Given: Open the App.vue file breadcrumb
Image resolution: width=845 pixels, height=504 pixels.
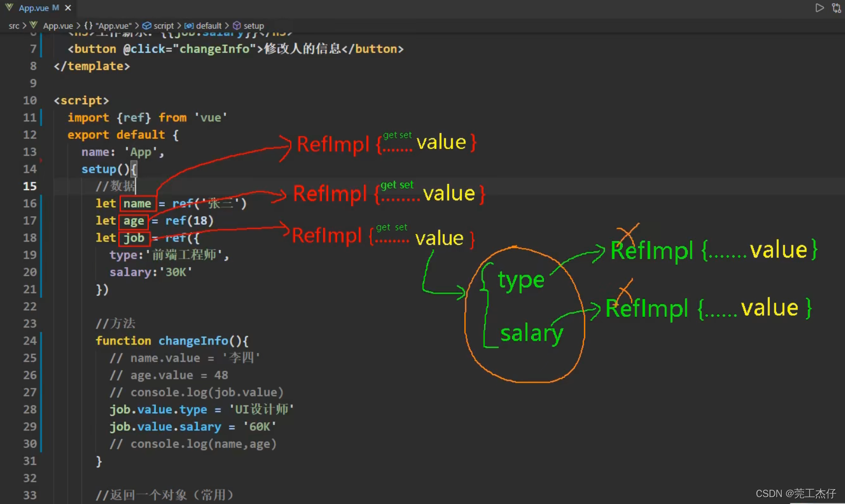Looking at the screenshot, I should click(x=58, y=25).
